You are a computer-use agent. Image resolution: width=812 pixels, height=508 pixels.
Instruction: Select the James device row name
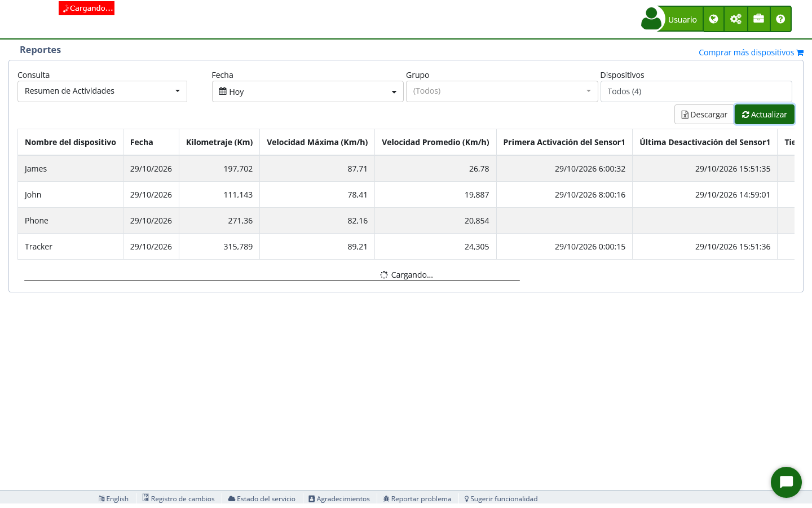pos(36,169)
